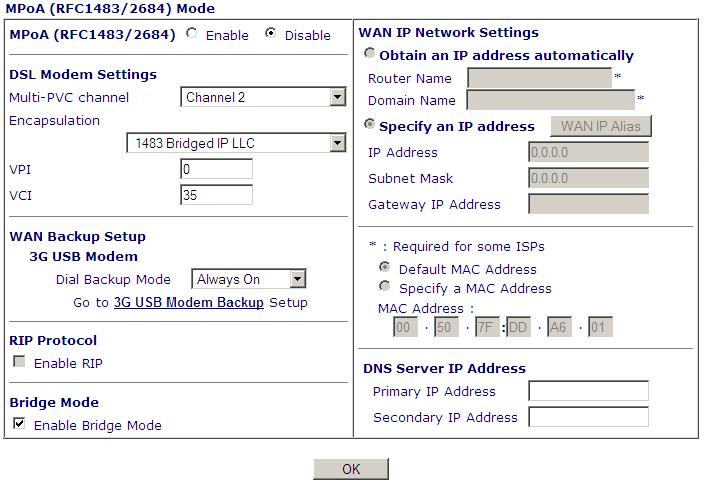Click the Router Name text field
This screenshot has height=484, width=706.
(x=539, y=78)
